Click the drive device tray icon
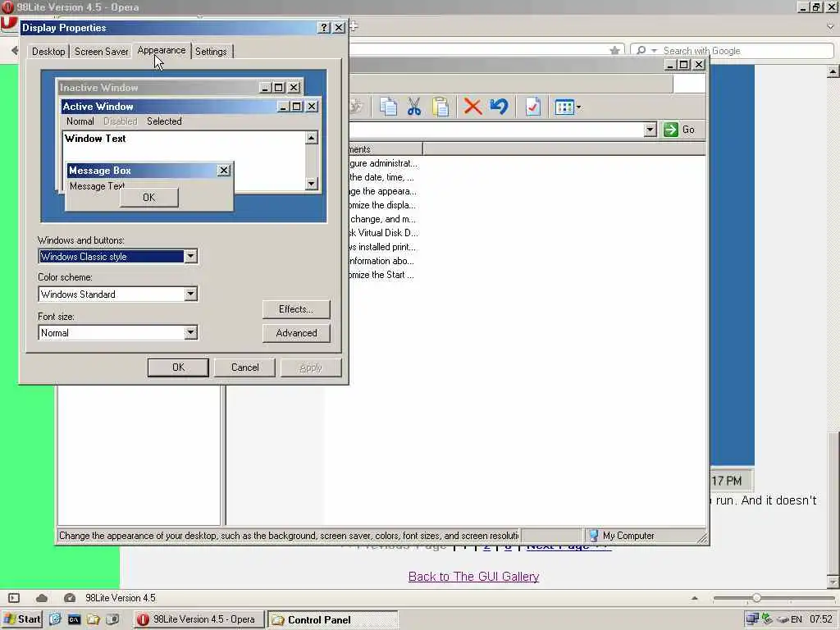Image resolution: width=840 pixels, height=630 pixels. (783, 620)
